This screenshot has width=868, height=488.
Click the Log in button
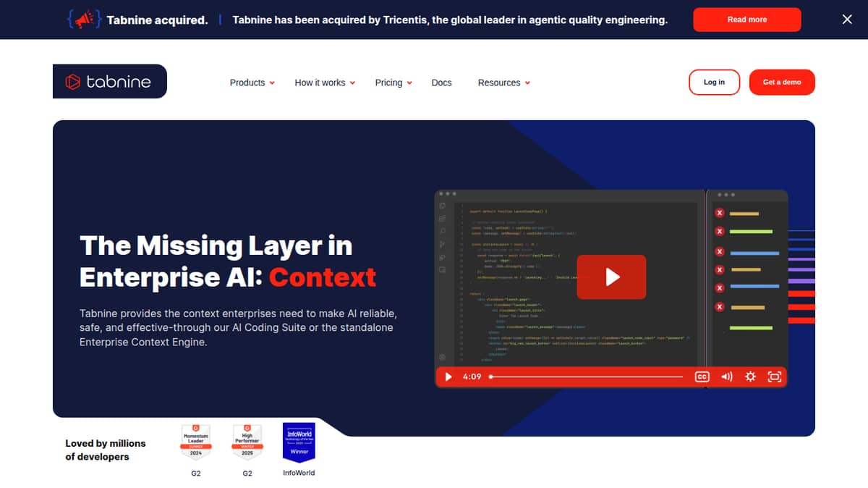point(714,82)
